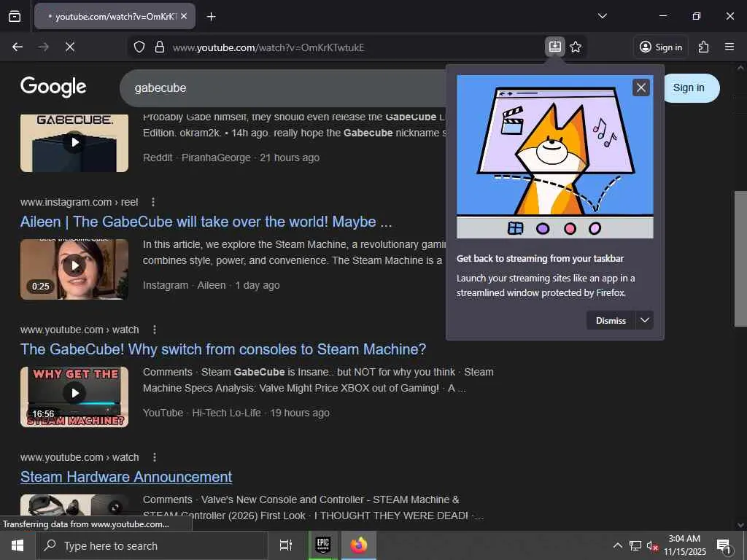
Task: Click the muted volume tray icon
Action: pyautogui.click(x=652, y=545)
